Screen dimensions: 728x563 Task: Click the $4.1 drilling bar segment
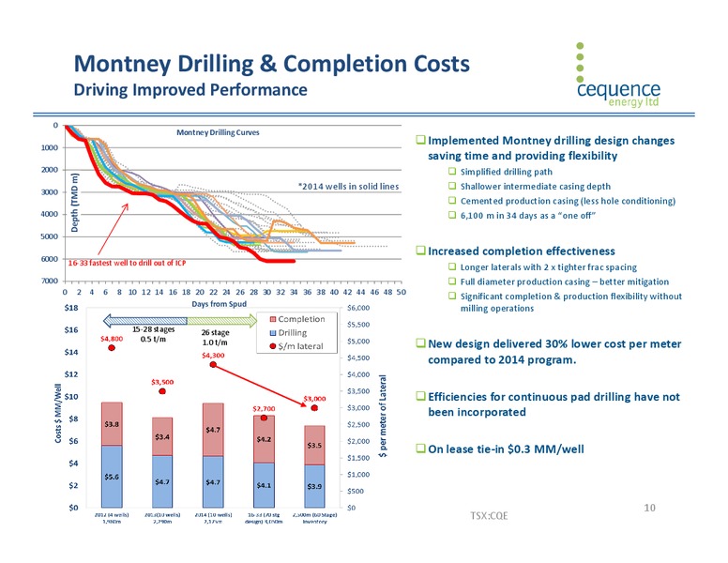264,485
